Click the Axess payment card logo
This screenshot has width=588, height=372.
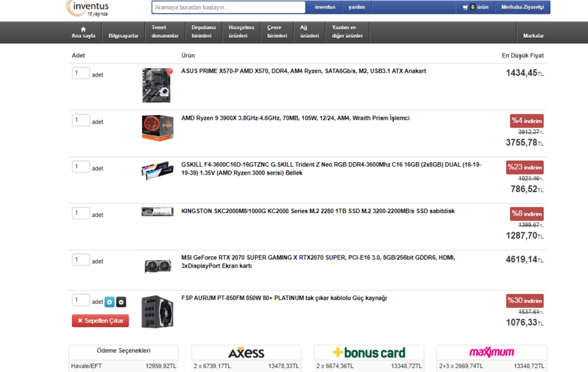[x=246, y=352]
